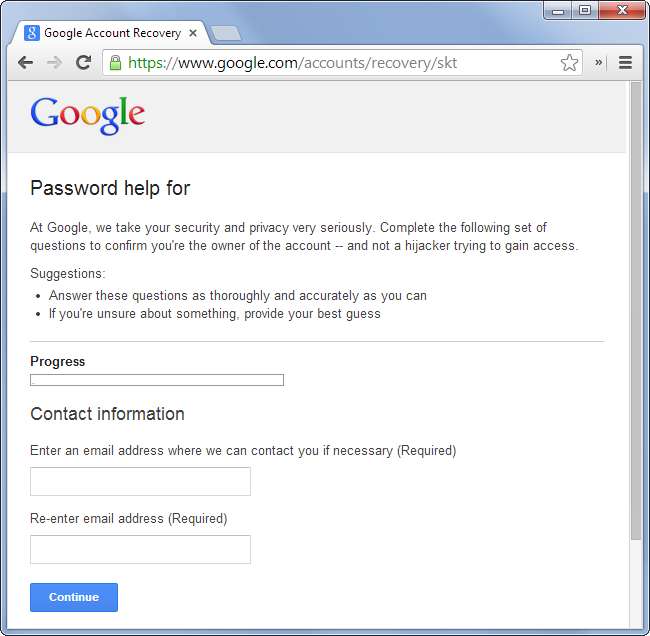Click the browser Back arrow

[25, 62]
